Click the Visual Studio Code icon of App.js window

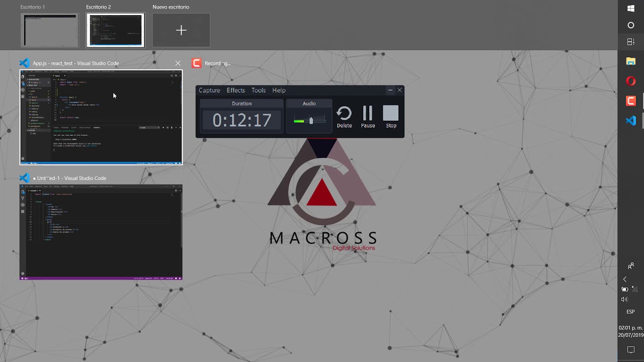24,63
